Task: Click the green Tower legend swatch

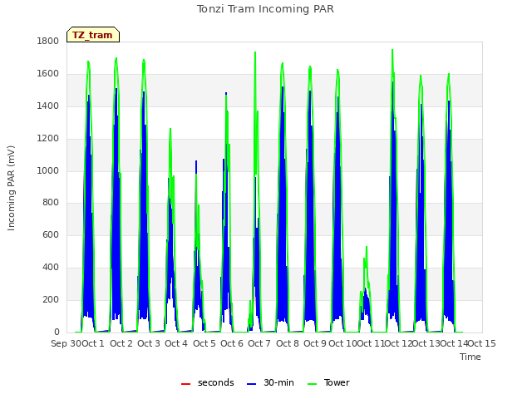Action: 312,384
